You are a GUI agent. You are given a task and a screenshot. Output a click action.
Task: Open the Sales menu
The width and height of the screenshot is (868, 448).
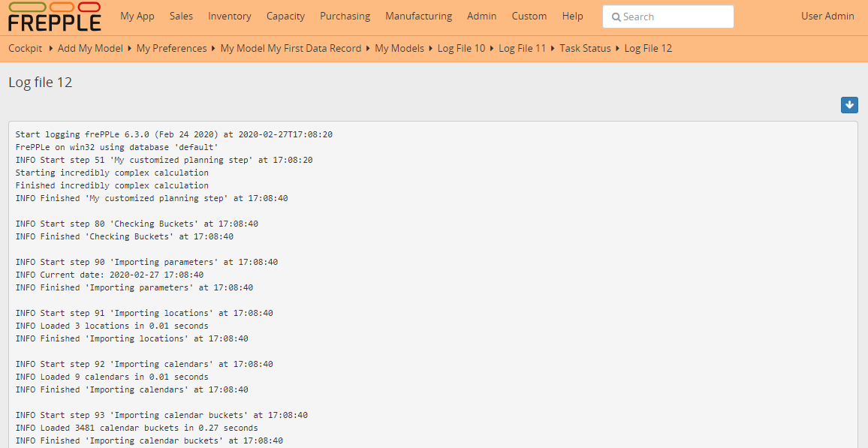[181, 16]
